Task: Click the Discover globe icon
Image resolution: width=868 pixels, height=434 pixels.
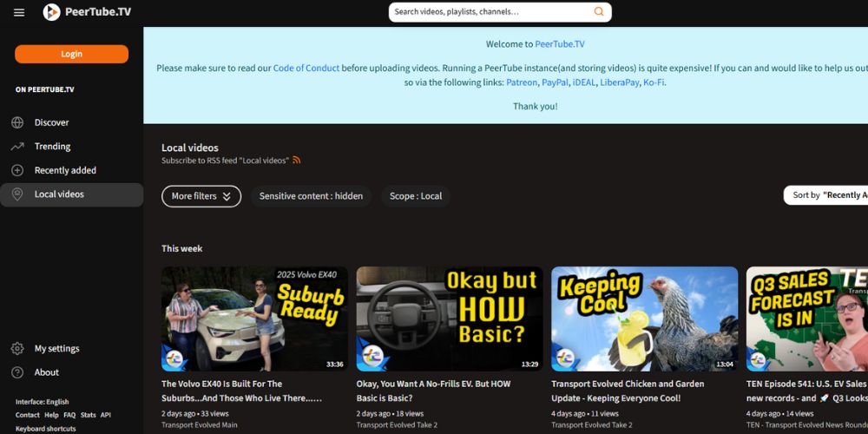Action: (x=17, y=122)
